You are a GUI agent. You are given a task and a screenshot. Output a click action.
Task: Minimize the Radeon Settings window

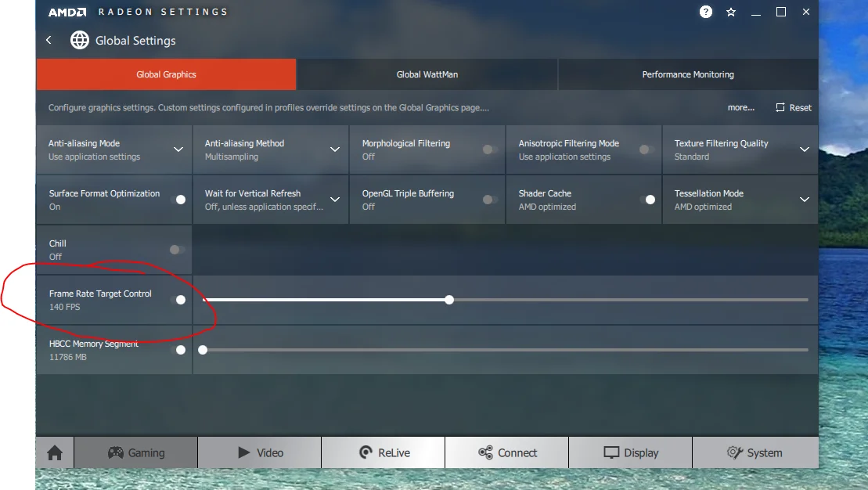[x=755, y=13]
